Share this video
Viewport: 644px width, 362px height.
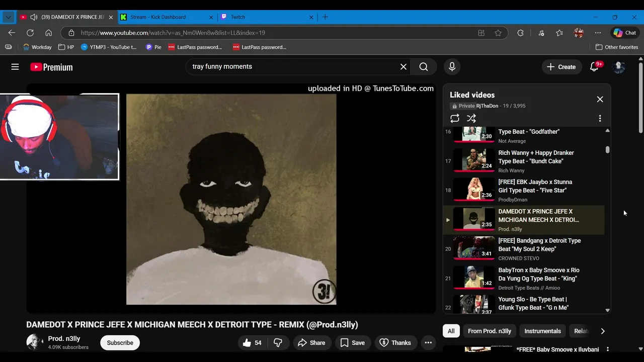(311, 343)
